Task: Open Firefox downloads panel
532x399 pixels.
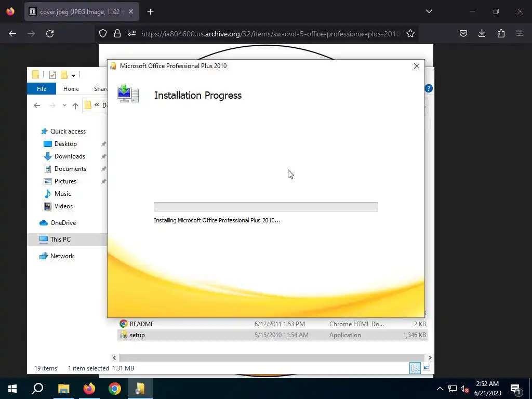Action: [x=482, y=33]
